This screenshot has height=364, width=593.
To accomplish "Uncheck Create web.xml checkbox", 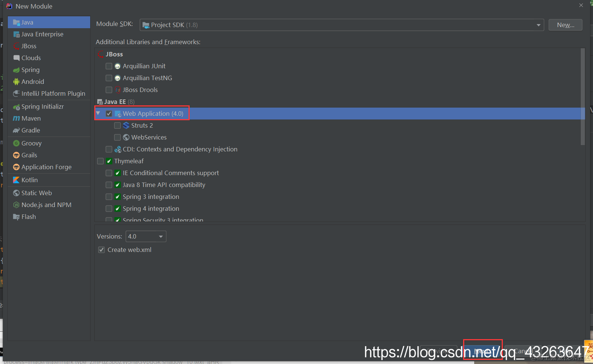I will point(101,250).
